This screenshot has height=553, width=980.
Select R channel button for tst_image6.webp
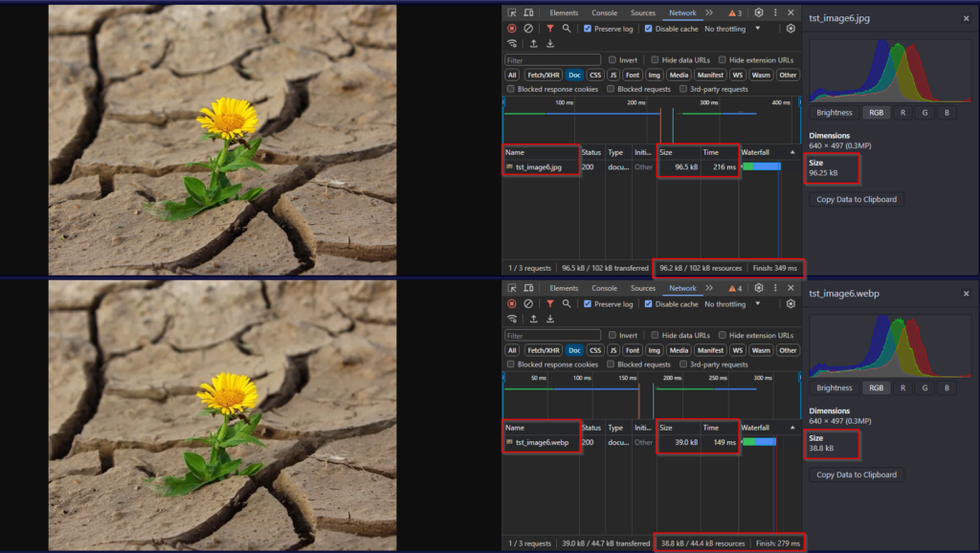(902, 388)
